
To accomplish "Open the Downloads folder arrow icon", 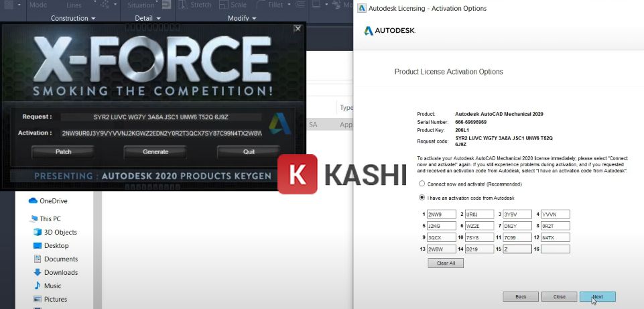I will coord(38,272).
